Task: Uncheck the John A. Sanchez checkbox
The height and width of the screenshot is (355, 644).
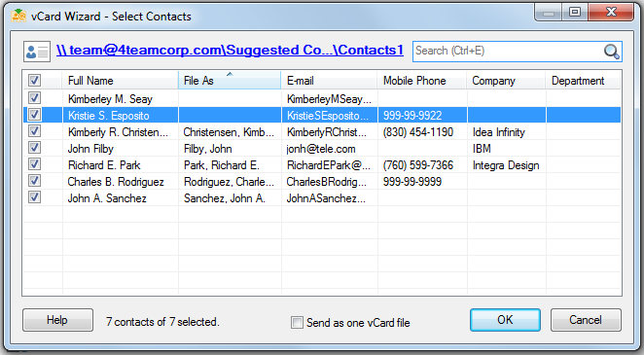Action: pyautogui.click(x=34, y=197)
